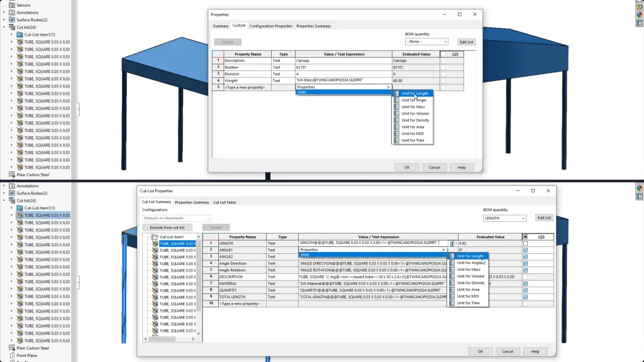
Task: Enable the link checkbox for LENGTH row
Action: (x=525, y=243)
